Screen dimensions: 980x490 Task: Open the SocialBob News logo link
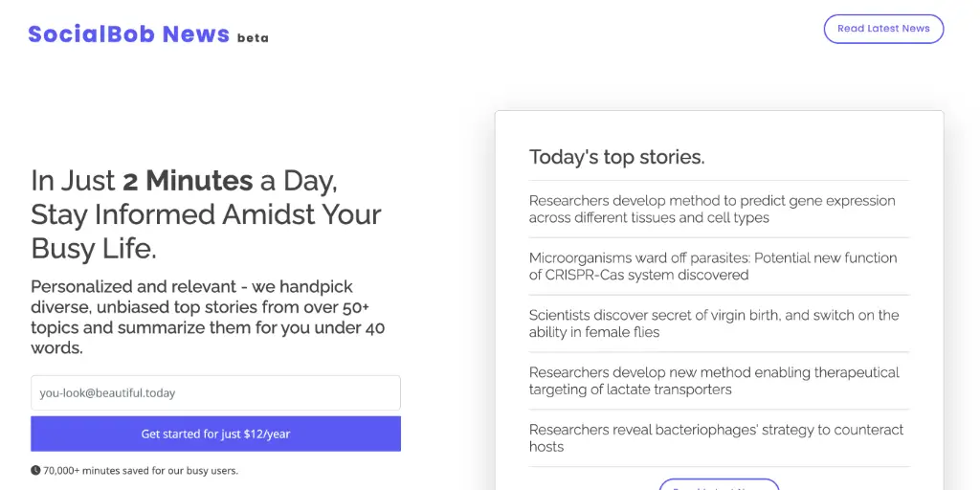pos(128,34)
